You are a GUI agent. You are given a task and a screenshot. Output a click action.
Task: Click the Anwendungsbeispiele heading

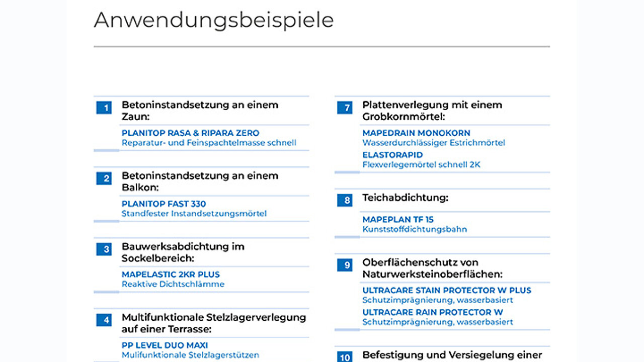[x=214, y=20]
